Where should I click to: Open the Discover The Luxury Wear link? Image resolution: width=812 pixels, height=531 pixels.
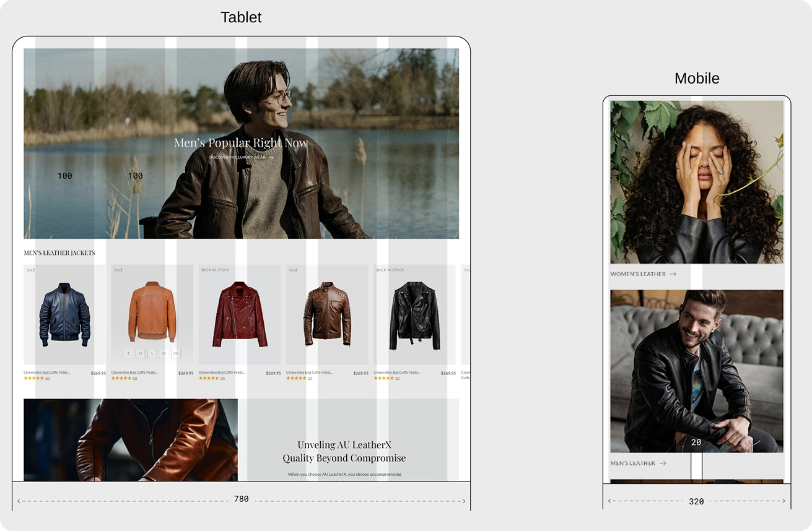(237, 158)
